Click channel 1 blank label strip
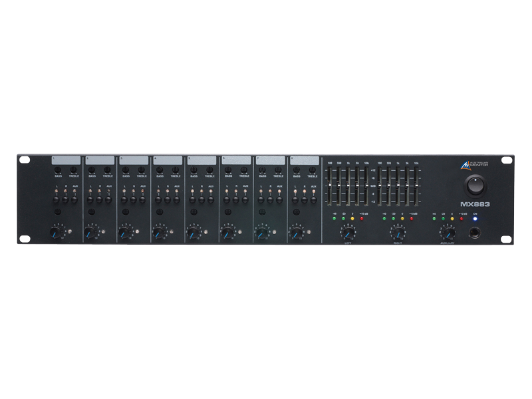 click(65, 160)
